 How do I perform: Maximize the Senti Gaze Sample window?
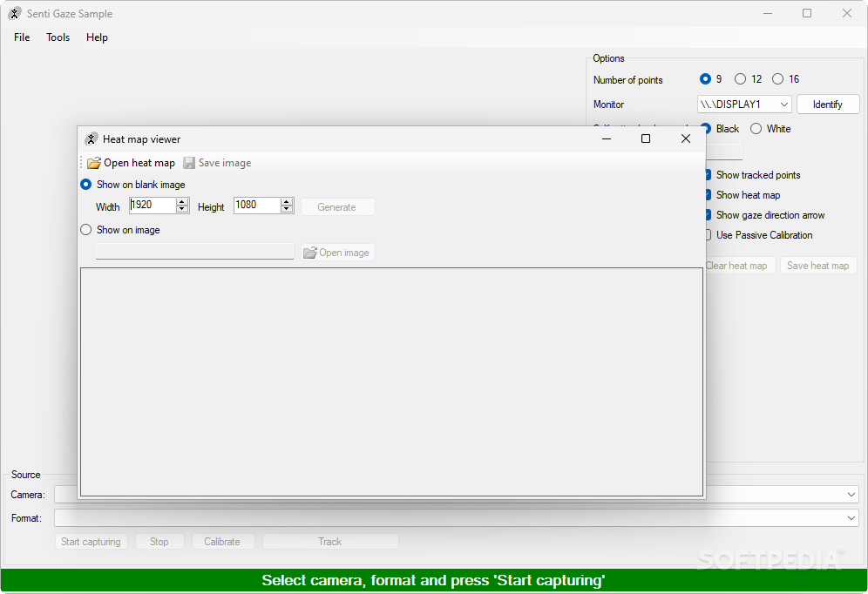click(x=807, y=13)
